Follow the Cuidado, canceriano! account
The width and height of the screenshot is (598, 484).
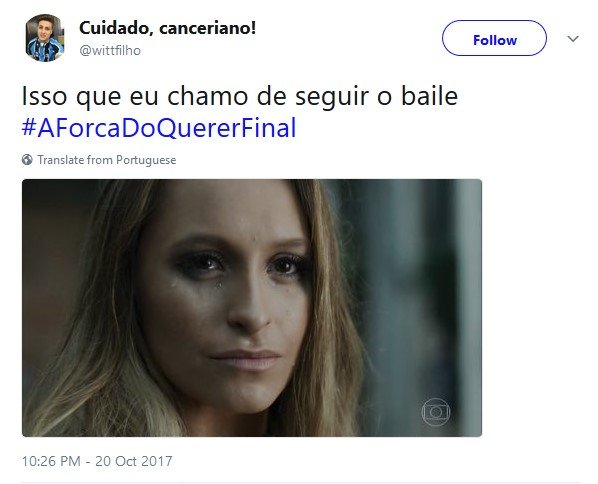(494, 38)
